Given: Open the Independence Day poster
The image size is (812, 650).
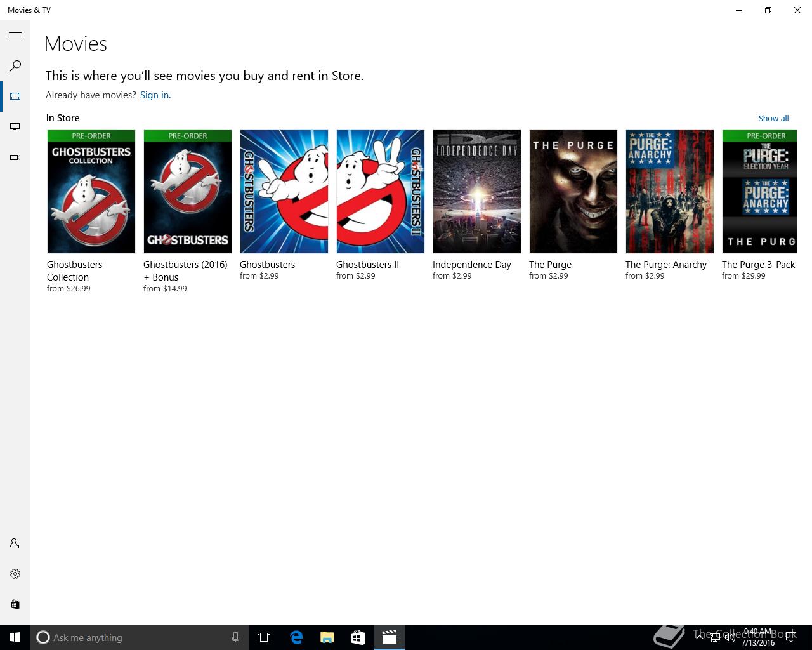Looking at the screenshot, I should pos(477,192).
